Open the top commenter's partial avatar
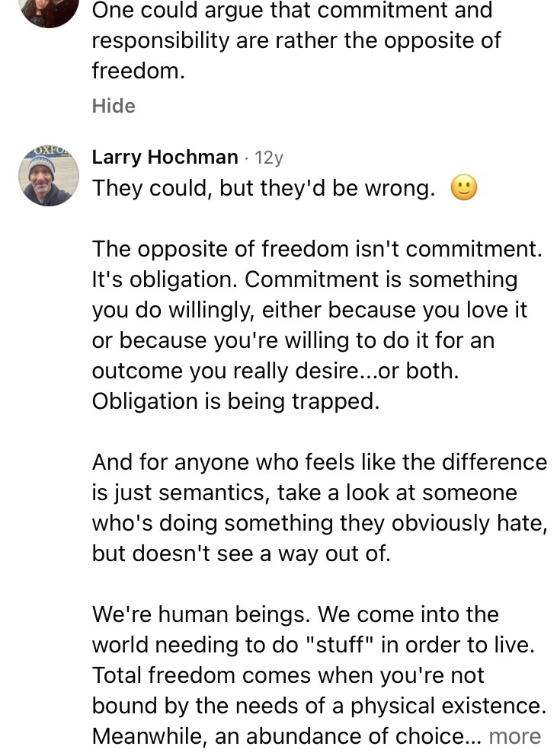Viewport: 557px width, 756px height. pos(49,11)
